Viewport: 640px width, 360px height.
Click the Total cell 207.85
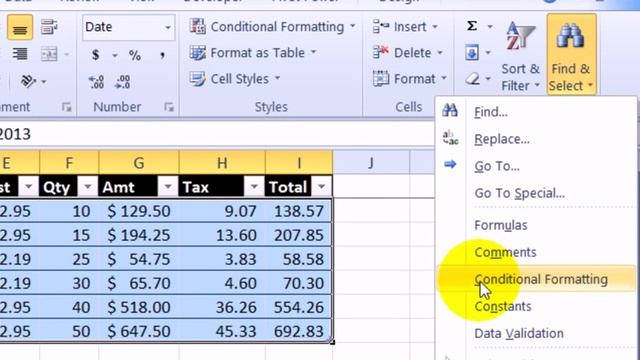pyautogui.click(x=299, y=235)
